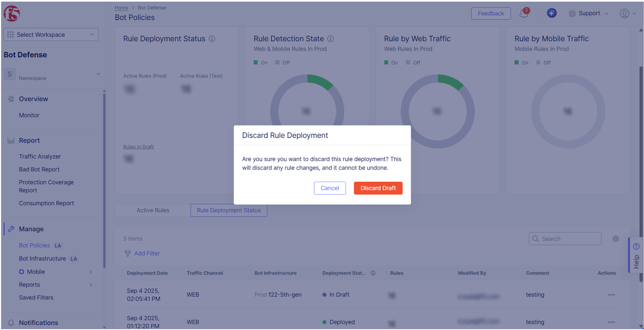Select the Overview icon in the sidebar
Viewport: 644px width, 330px height.
(11, 99)
